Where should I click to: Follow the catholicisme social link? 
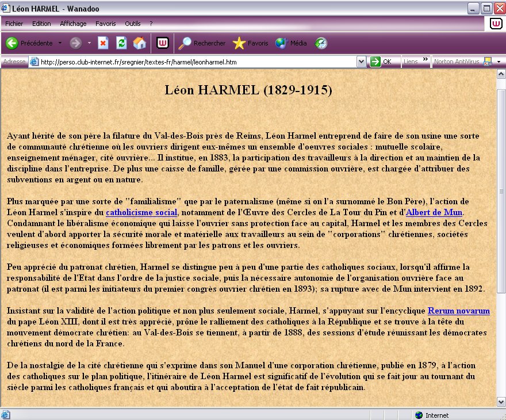tap(141, 212)
